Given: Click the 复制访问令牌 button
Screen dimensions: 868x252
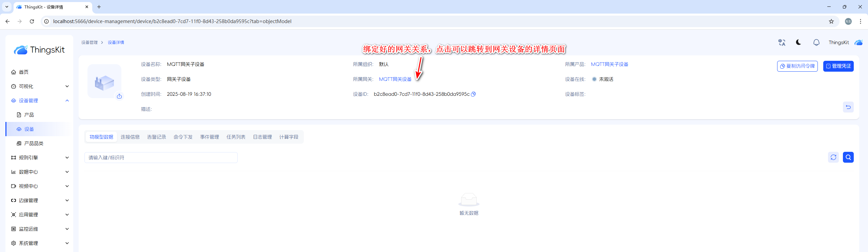Looking at the screenshot, I should click(797, 66).
